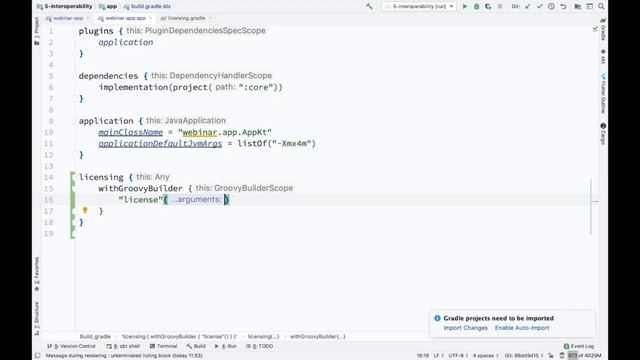Fold the application block at line 9
Viewport: 640px width, 360px height.
coord(76,121)
